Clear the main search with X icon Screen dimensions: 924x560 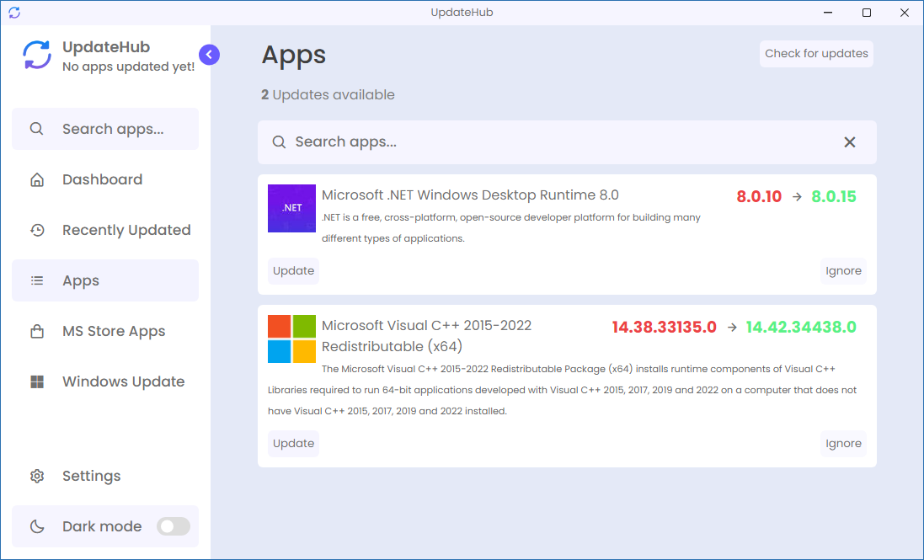849,142
